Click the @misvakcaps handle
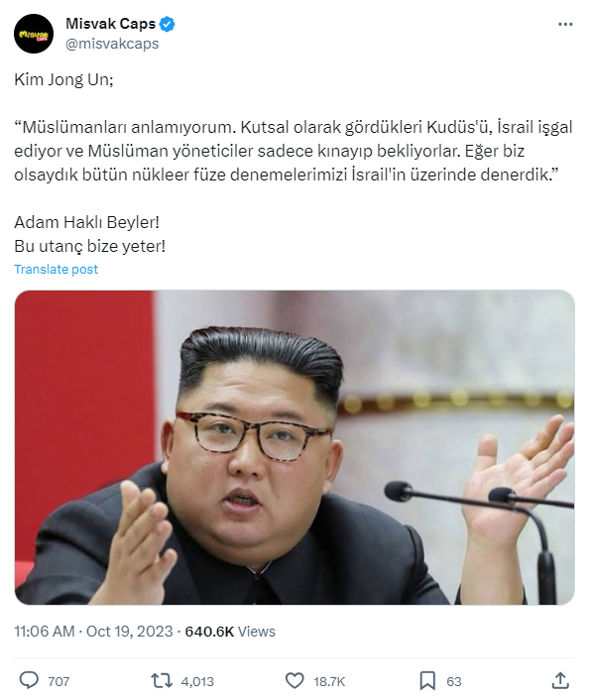This screenshot has height=700, width=591. point(112,44)
